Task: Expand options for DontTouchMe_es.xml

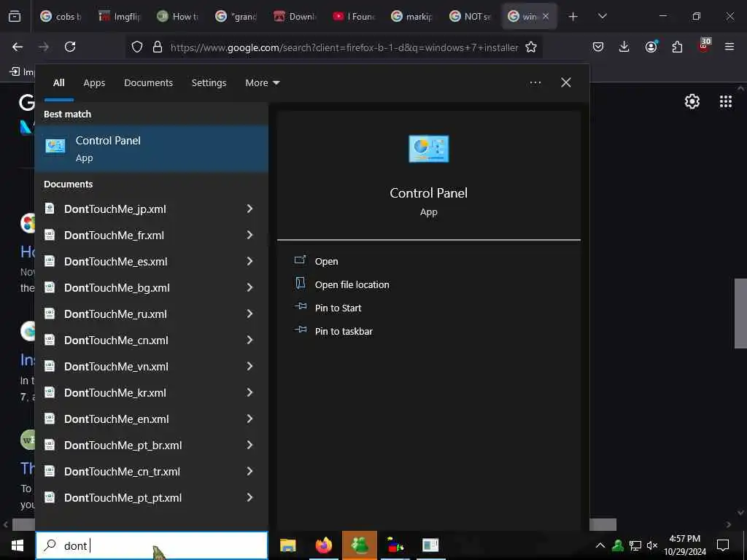Action: [x=249, y=261]
